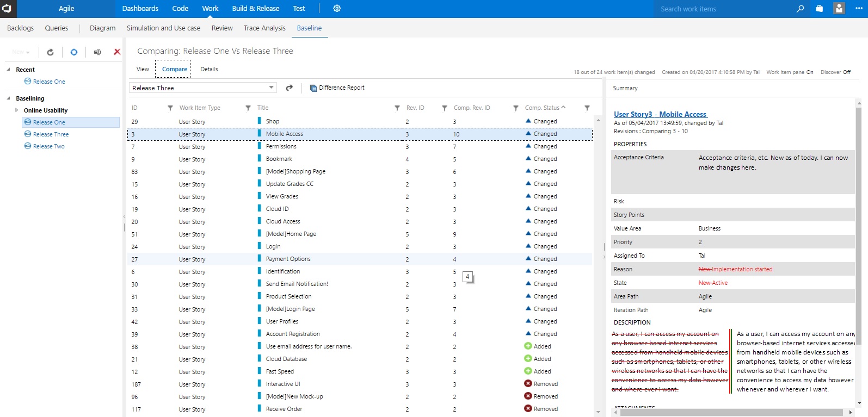Filter the Title column
The image size is (868, 417).
click(397, 108)
